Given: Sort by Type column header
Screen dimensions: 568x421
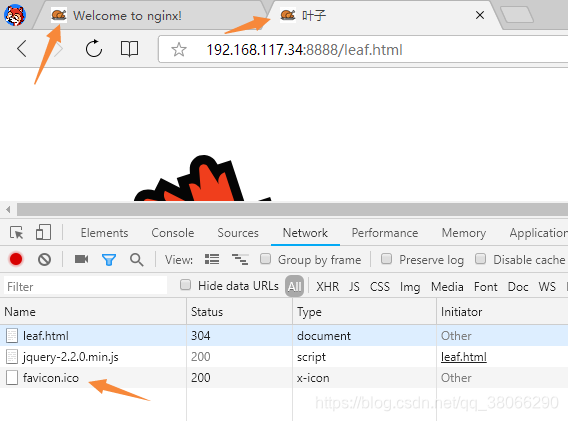Looking at the screenshot, I should (364, 312).
